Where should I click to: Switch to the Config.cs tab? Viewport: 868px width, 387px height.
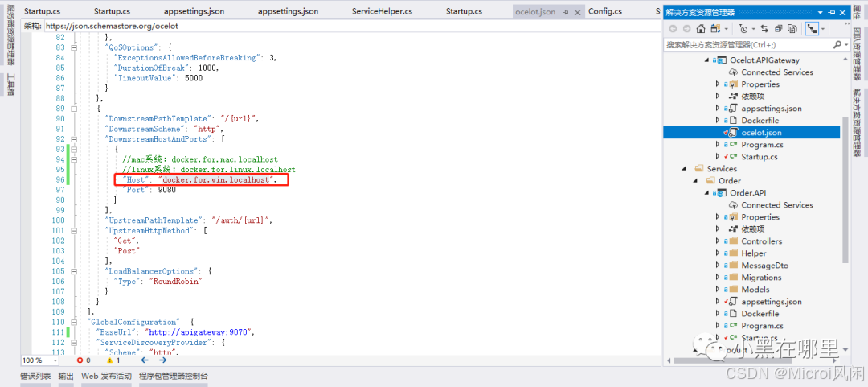[x=604, y=11]
